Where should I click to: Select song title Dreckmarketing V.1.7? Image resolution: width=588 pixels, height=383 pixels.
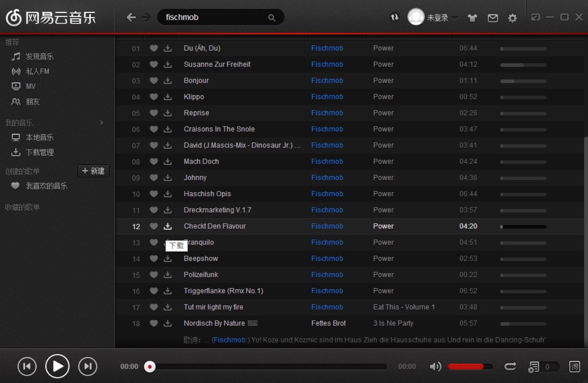point(218,210)
